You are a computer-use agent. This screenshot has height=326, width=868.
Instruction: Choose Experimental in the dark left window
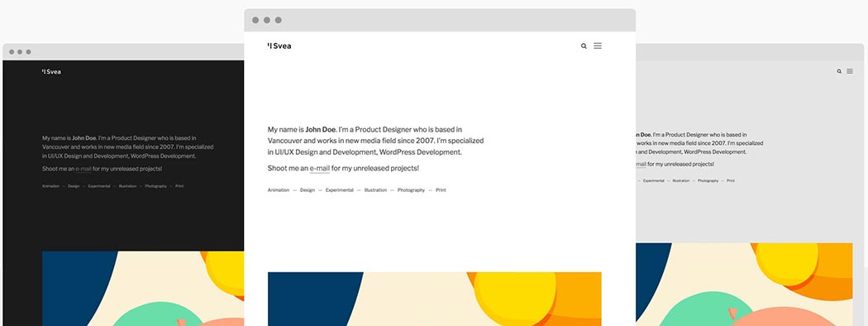point(99,186)
